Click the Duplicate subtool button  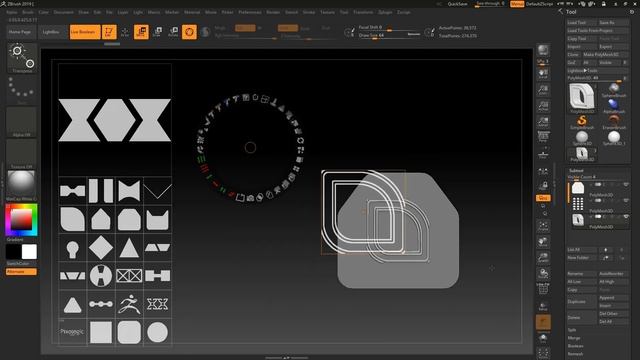coord(582,302)
